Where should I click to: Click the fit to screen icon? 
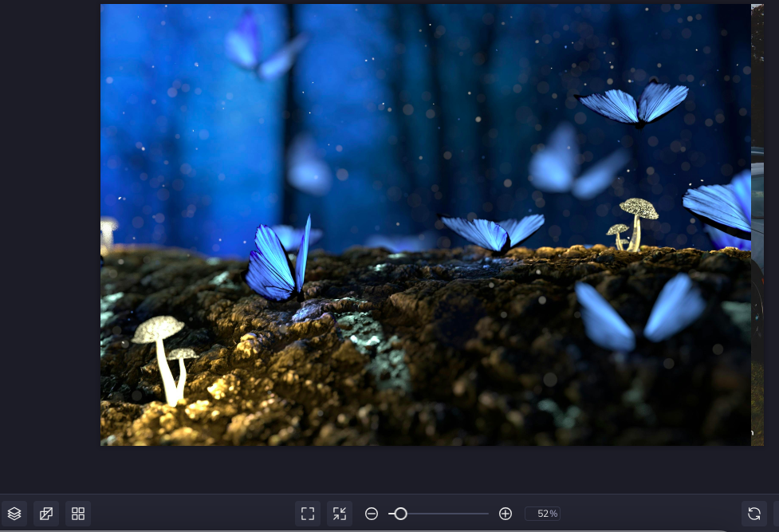click(308, 514)
